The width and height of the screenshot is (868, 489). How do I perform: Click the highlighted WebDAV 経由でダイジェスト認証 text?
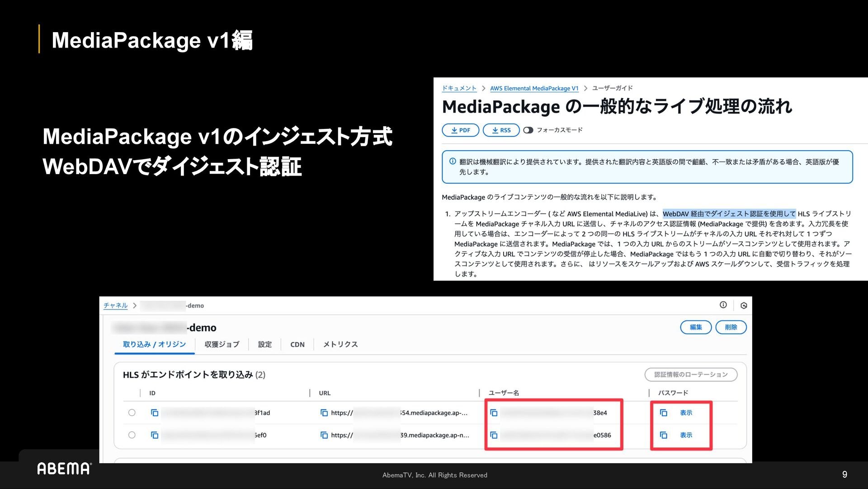[x=729, y=214]
